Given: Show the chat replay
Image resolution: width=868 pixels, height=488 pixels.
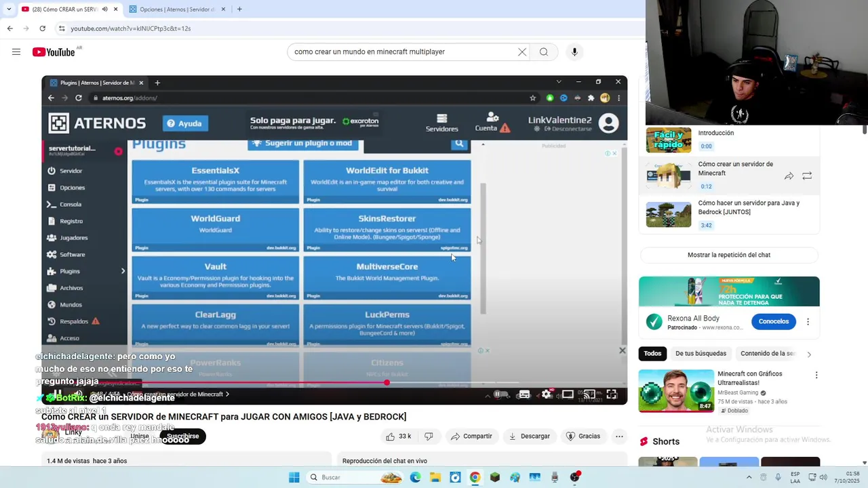Looking at the screenshot, I should (x=729, y=255).
